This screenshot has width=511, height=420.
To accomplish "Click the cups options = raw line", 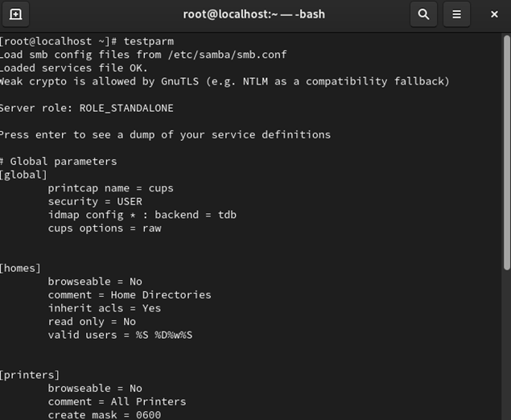I will (x=104, y=228).
